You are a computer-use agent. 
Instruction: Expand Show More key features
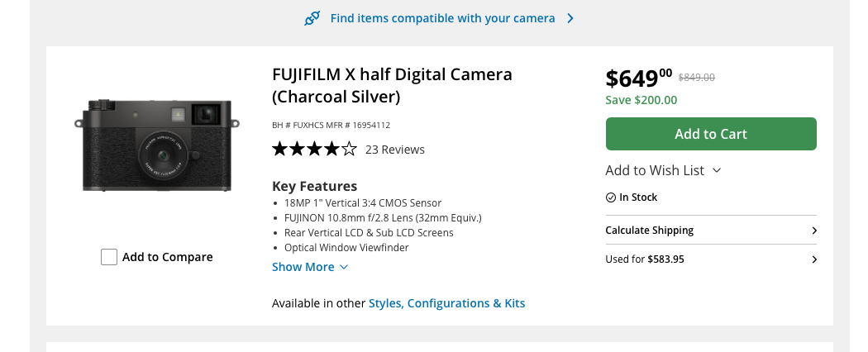tap(303, 267)
